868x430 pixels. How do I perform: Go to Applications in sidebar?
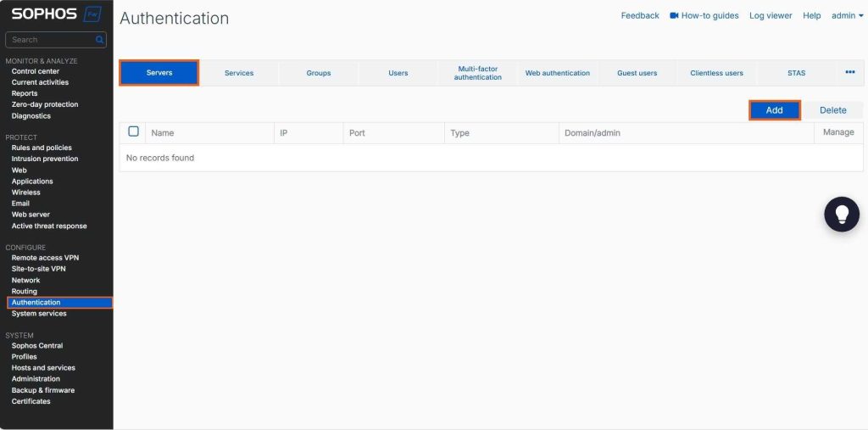(32, 181)
